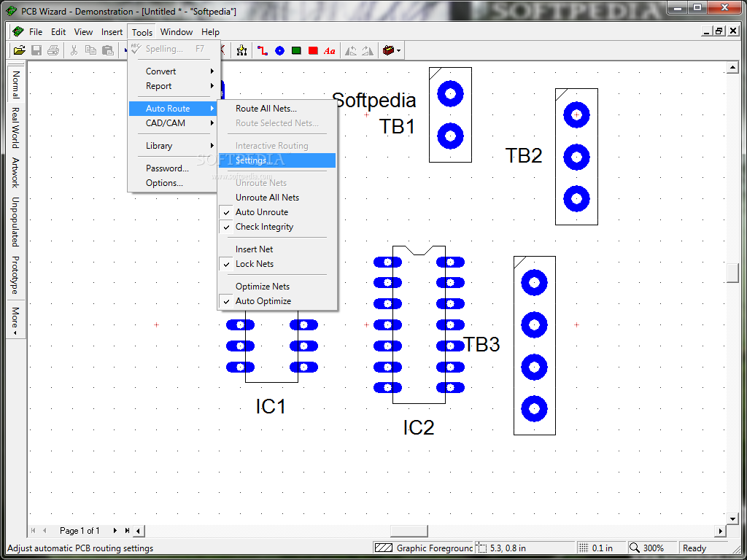The height and width of the screenshot is (560, 747).
Task: Choose Optimize Nets
Action: (276, 286)
